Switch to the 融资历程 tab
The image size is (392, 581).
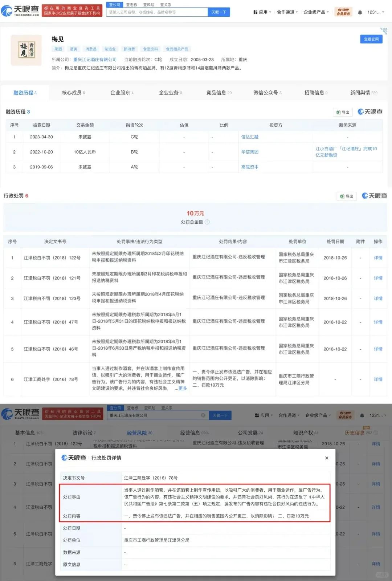tap(25, 93)
